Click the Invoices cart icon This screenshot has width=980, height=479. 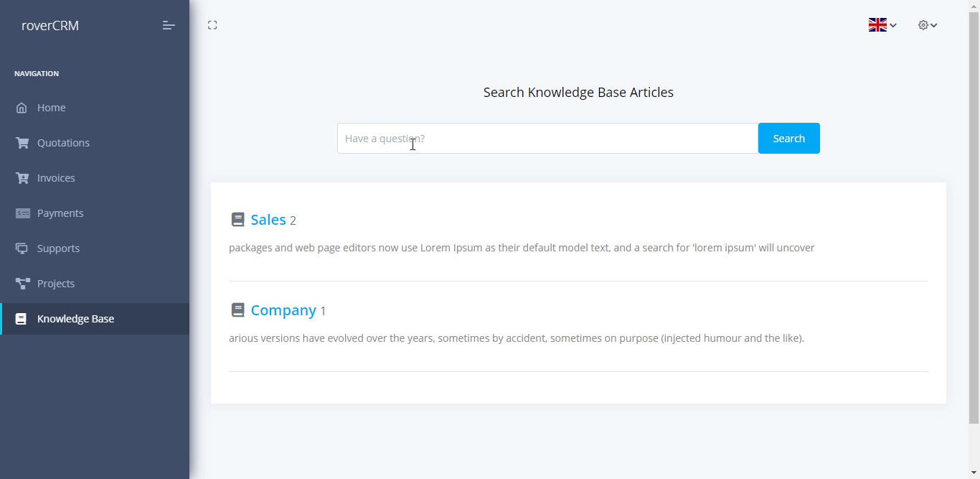tap(22, 178)
